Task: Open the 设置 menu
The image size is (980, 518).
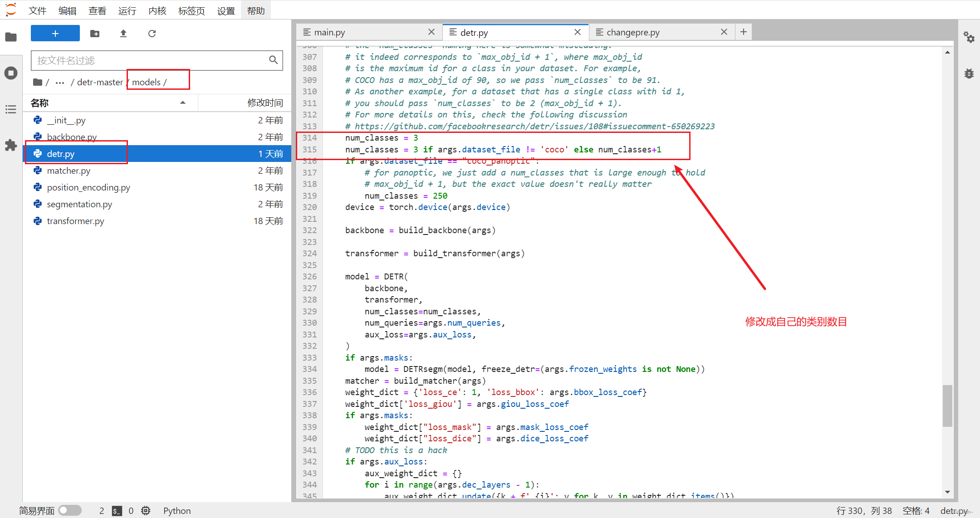Action: pyautogui.click(x=226, y=10)
